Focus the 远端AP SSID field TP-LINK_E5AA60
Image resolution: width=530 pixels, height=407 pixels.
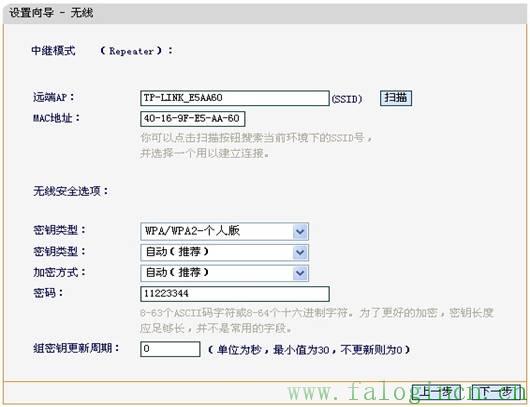click(x=235, y=98)
